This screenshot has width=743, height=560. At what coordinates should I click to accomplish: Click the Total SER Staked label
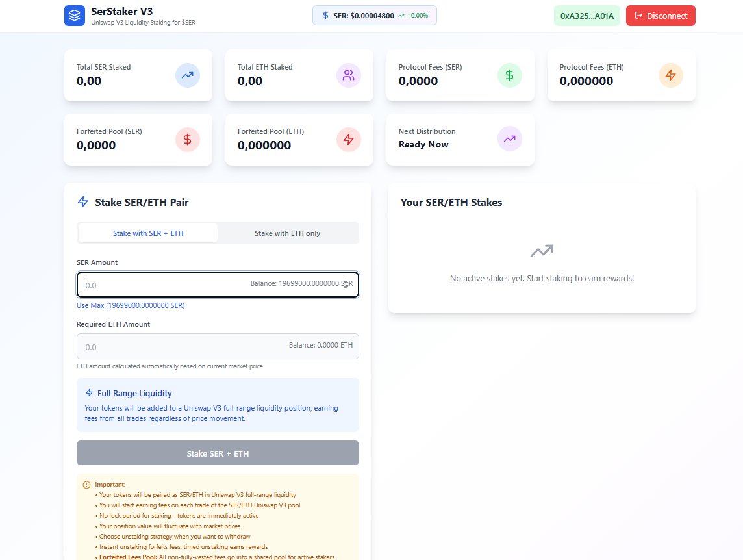point(104,67)
